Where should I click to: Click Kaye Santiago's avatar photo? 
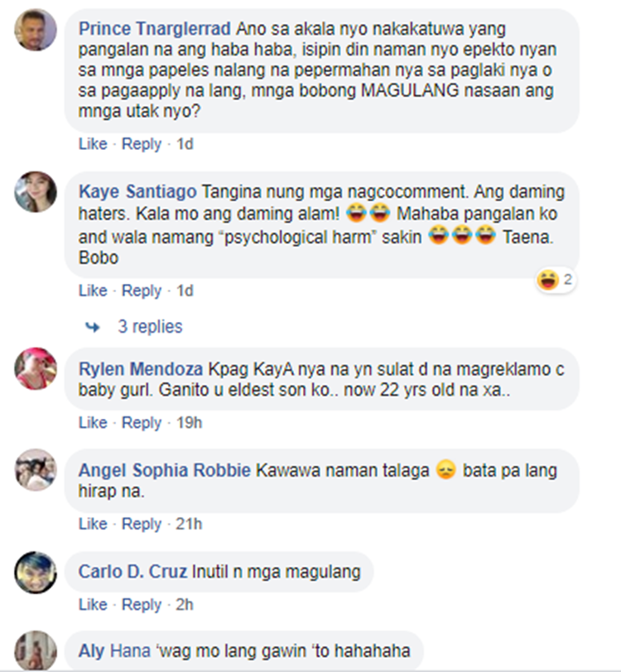coord(36,191)
